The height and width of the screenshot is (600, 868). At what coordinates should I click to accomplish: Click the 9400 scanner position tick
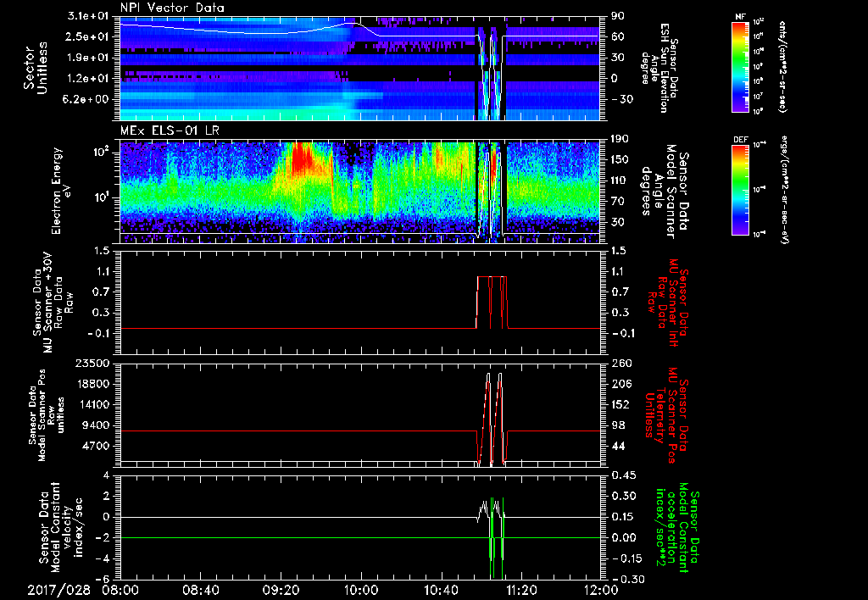coord(95,425)
